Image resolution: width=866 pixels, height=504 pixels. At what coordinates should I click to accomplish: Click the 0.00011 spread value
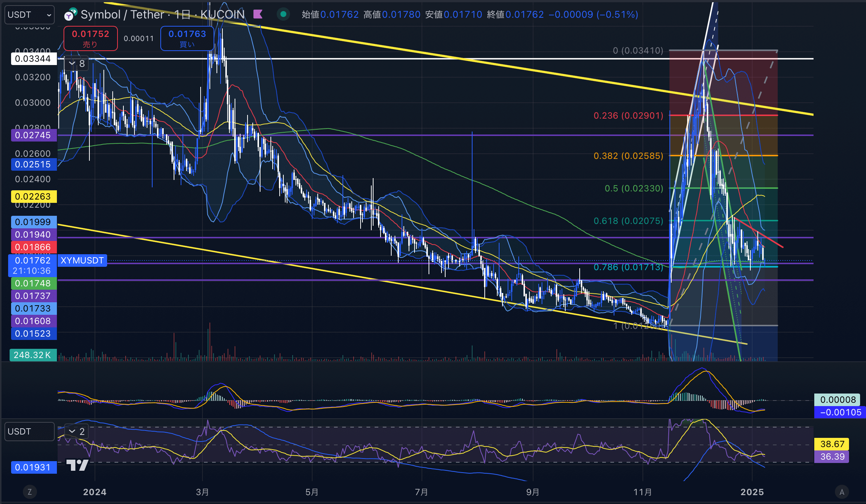tap(139, 38)
